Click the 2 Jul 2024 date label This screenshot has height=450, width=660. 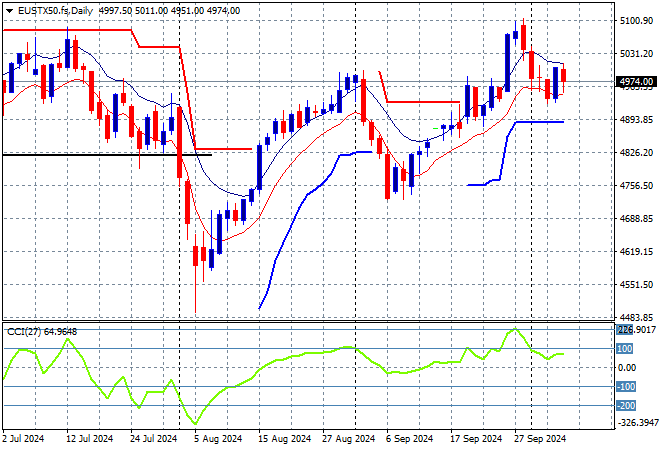(25, 438)
